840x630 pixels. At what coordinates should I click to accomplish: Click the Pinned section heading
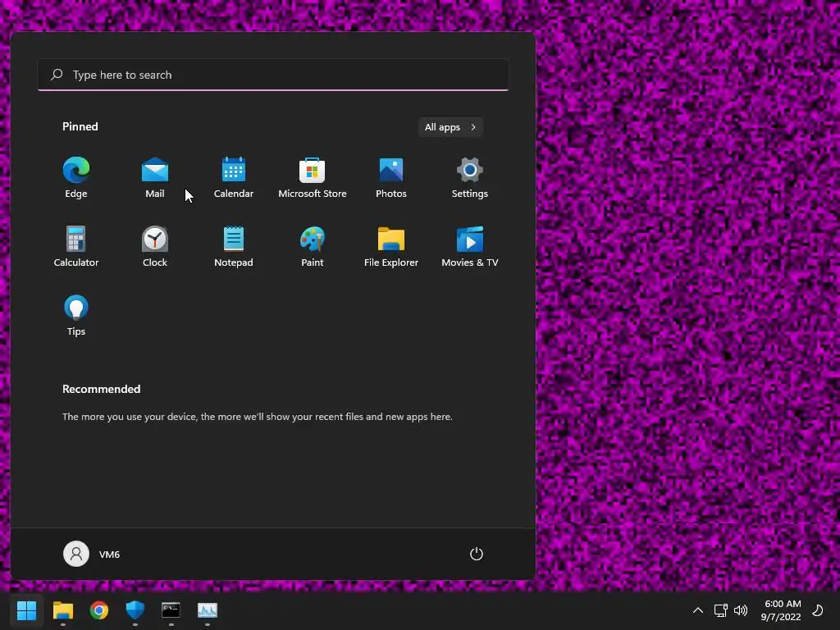tap(80, 126)
